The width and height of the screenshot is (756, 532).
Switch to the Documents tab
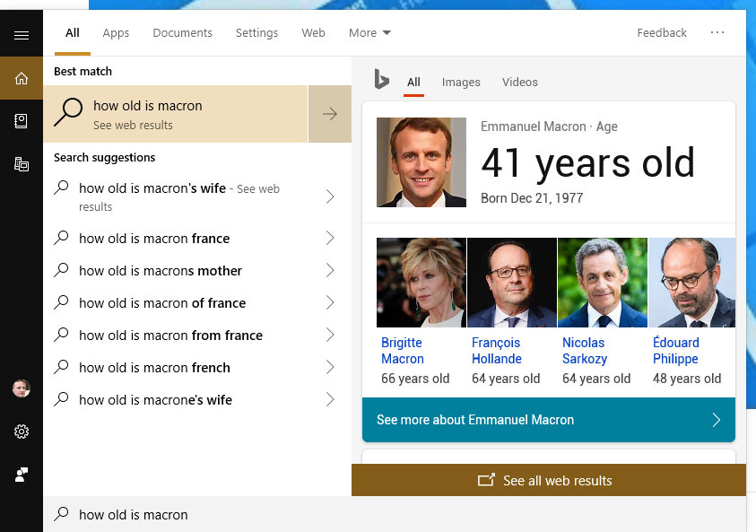pyautogui.click(x=182, y=33)
